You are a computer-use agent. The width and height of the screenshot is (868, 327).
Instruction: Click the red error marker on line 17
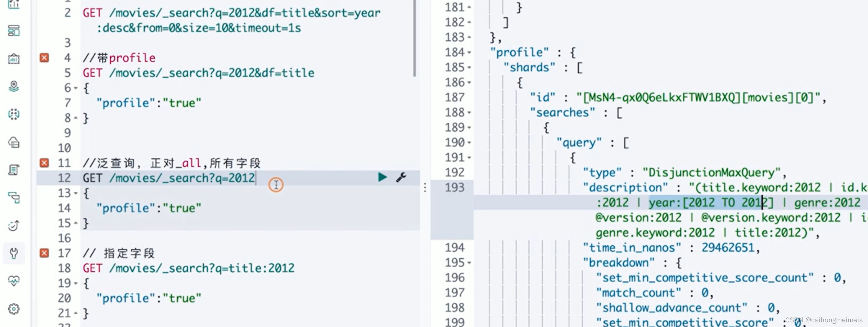point(44,253)
